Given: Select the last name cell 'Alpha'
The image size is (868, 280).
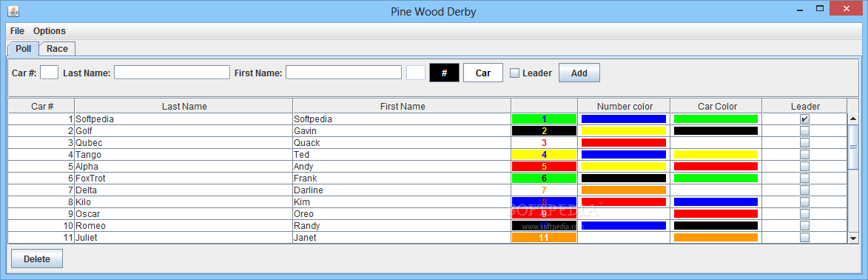Looking at the screenshot, I should click(184, 167).
